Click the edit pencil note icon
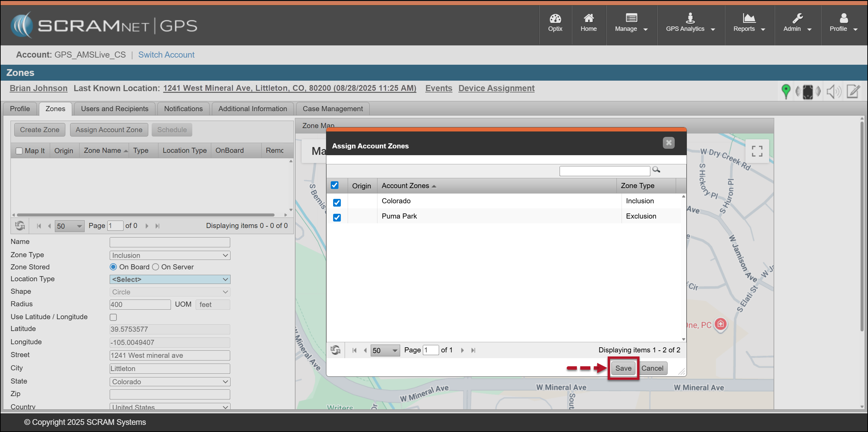868x432 pixels. [x=853, y=91]
